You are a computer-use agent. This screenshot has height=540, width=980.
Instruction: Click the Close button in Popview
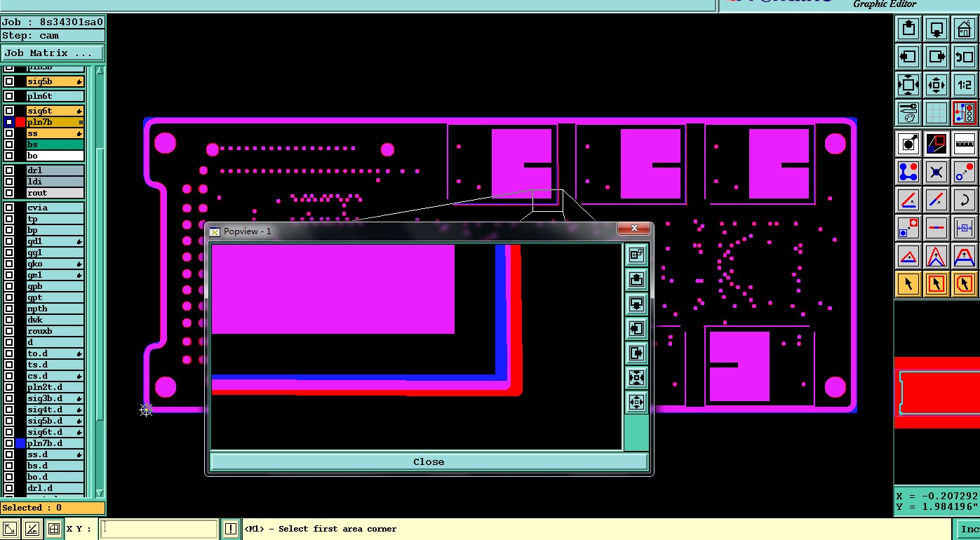pyautogui.click(x=429, y=461)
